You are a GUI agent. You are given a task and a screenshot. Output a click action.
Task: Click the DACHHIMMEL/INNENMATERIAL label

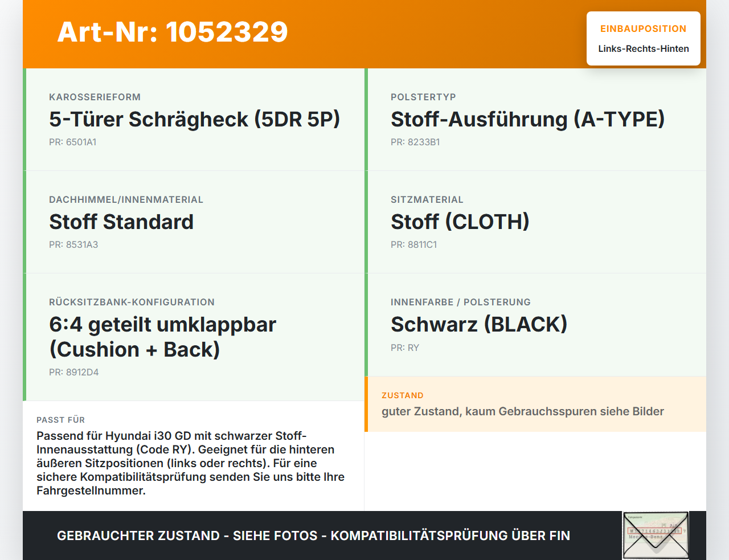click(126, 199)
